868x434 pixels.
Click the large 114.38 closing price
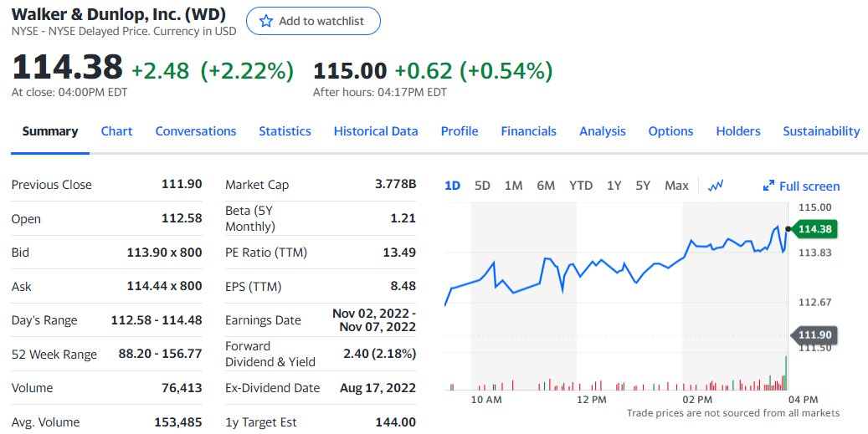[x=67, y=66]
